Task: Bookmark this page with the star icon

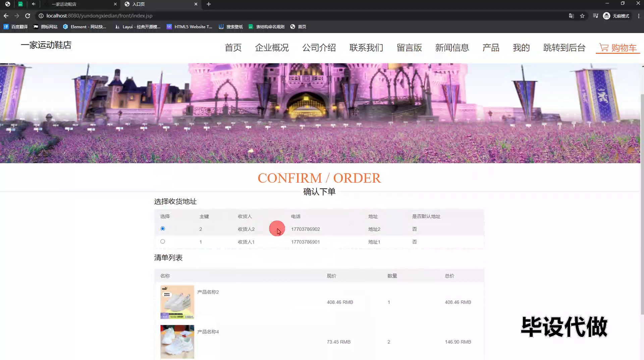Action: (x=582, y=16)
